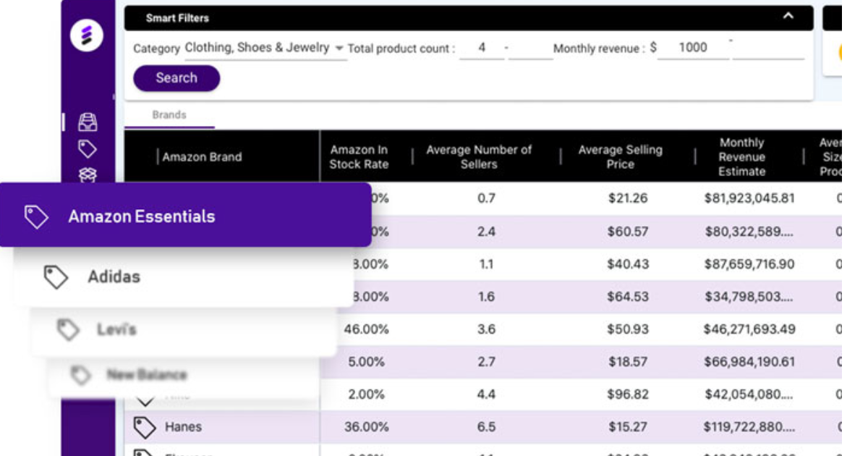
Task: Click sellers value 1.6
Action: pos(486,297)
